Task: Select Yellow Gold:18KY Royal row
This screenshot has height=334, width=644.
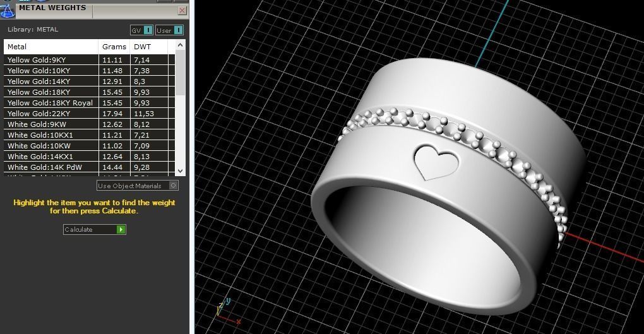Action: [89, 103]
